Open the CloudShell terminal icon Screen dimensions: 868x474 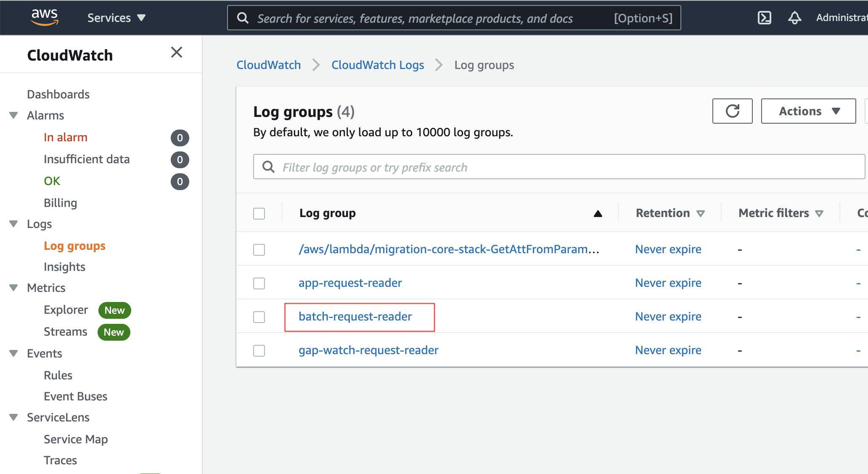(x=764, y=18)
